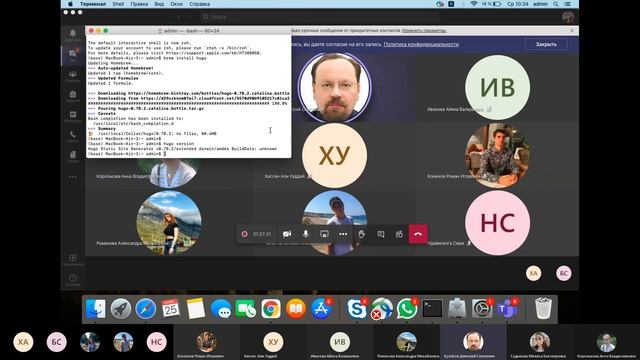This screenshot has width=640, height=360.
Task: Click the ХА avatar above the Dock
Action: pos(533,273)
